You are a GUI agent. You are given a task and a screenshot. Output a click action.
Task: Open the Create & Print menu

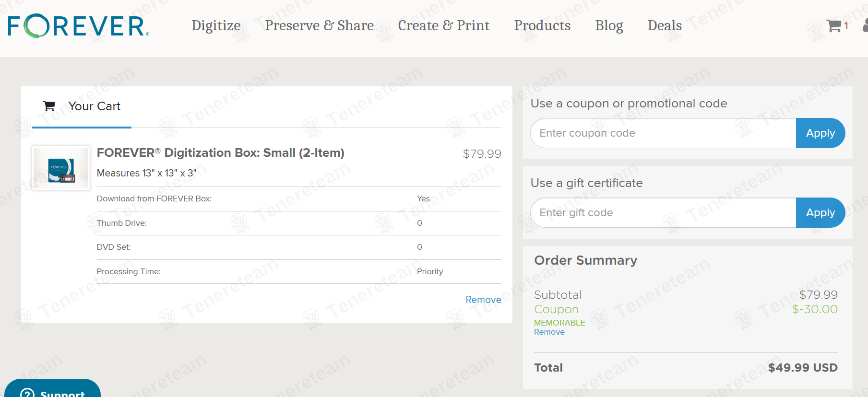point(443,25)
